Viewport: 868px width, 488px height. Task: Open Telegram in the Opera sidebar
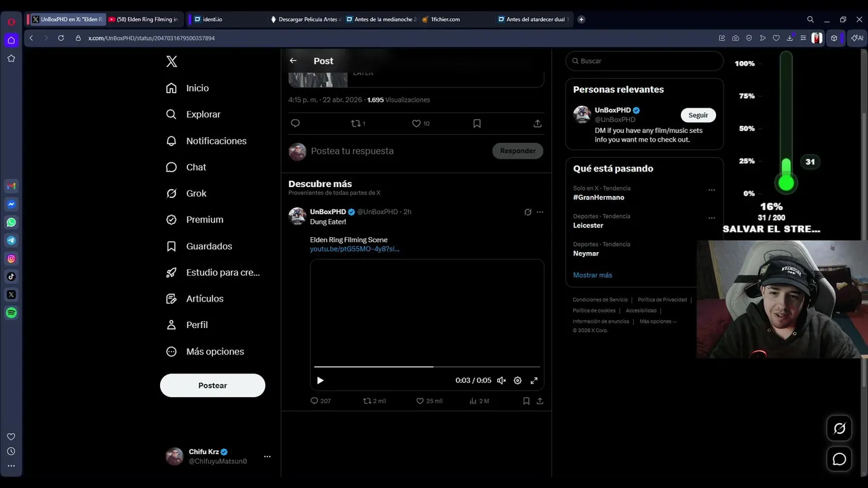point(11,241)
